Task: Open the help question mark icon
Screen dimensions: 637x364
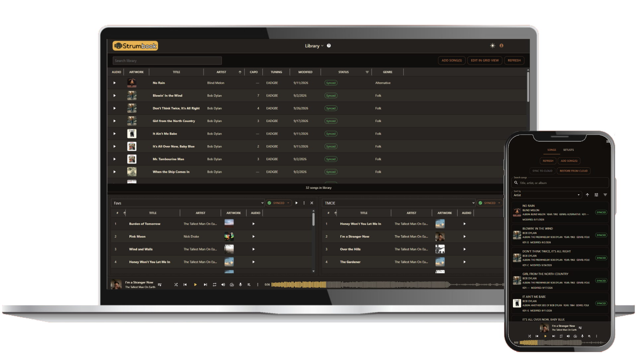Action: (329, 46)
